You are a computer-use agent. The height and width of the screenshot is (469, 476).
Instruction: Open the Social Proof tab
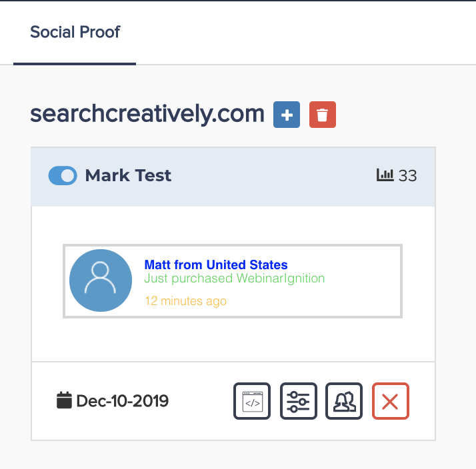(75, 32)
